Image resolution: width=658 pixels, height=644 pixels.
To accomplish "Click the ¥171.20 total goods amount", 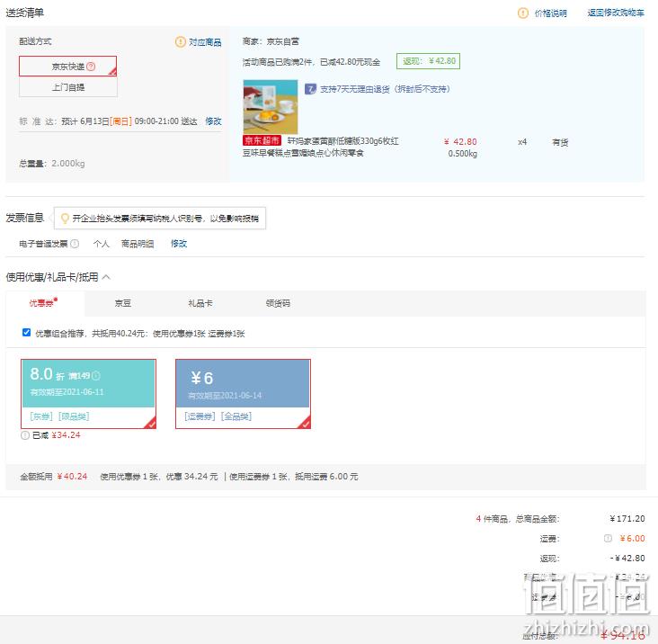I will (627, 518).
